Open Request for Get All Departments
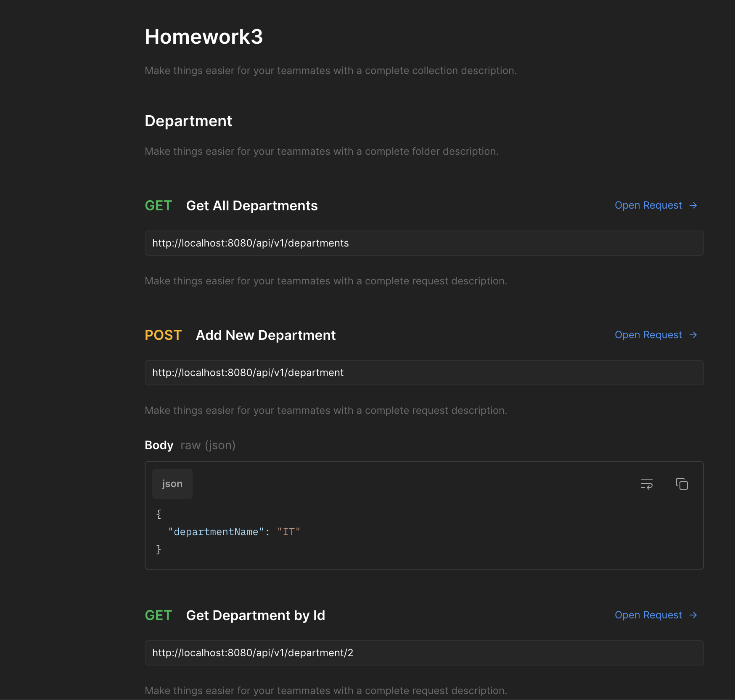This screenshot has height=700, width=735. pyautogui.click(x=649, y=205)
